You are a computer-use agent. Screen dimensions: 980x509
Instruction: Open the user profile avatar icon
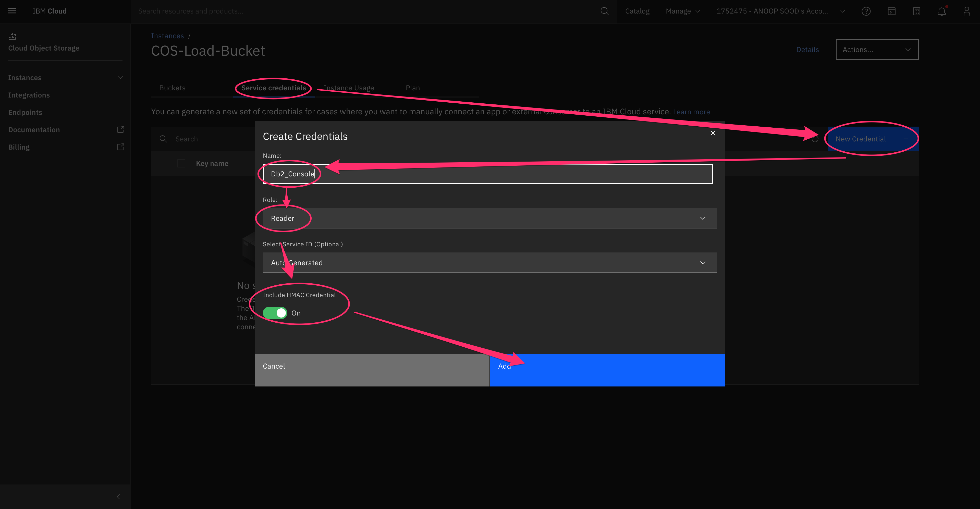click(x=967, y=11)
